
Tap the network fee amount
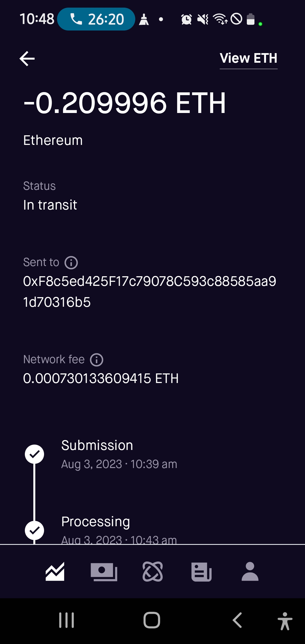[x=101, y=378]
